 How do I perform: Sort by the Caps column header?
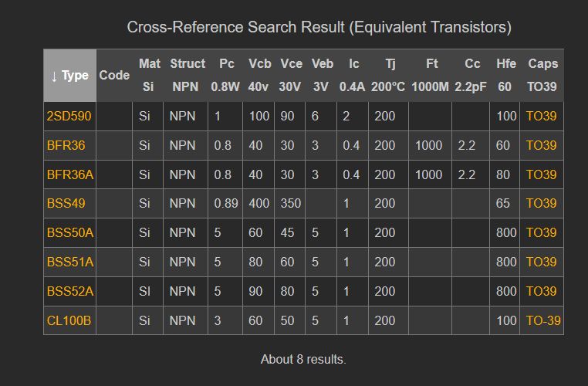pos(542,63)
